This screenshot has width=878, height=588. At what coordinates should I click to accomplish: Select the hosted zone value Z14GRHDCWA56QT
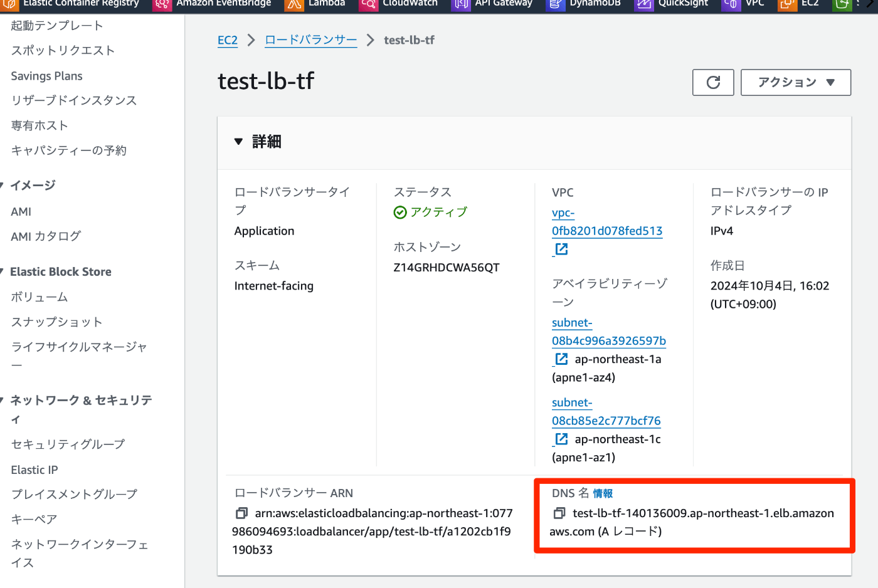click(447, 268)
